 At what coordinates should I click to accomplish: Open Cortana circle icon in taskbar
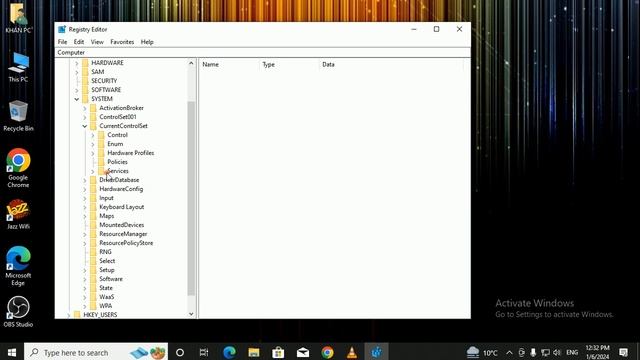tap(180, 352)
